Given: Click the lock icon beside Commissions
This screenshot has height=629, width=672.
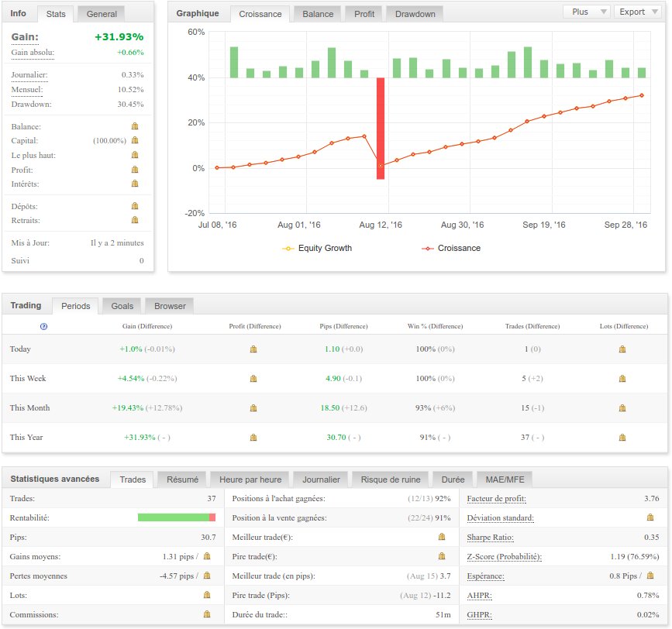Looking at the screenshot, I should point(206,614).
